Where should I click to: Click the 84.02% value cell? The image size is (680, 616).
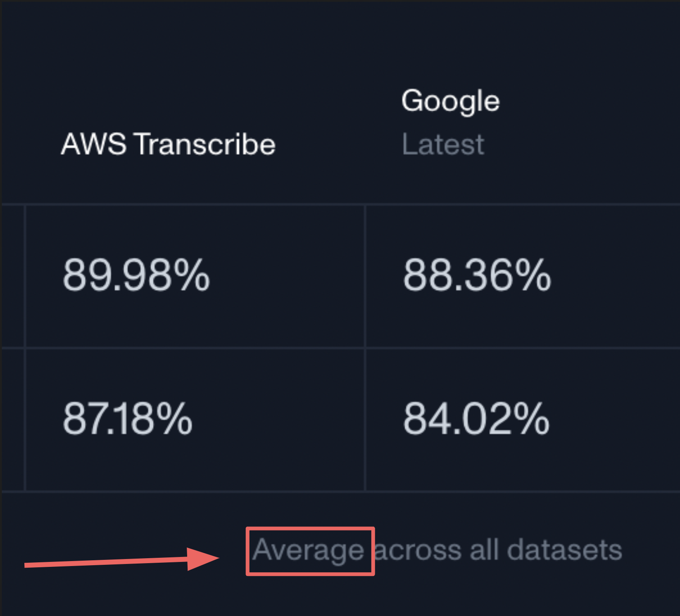tap(523, 420)
